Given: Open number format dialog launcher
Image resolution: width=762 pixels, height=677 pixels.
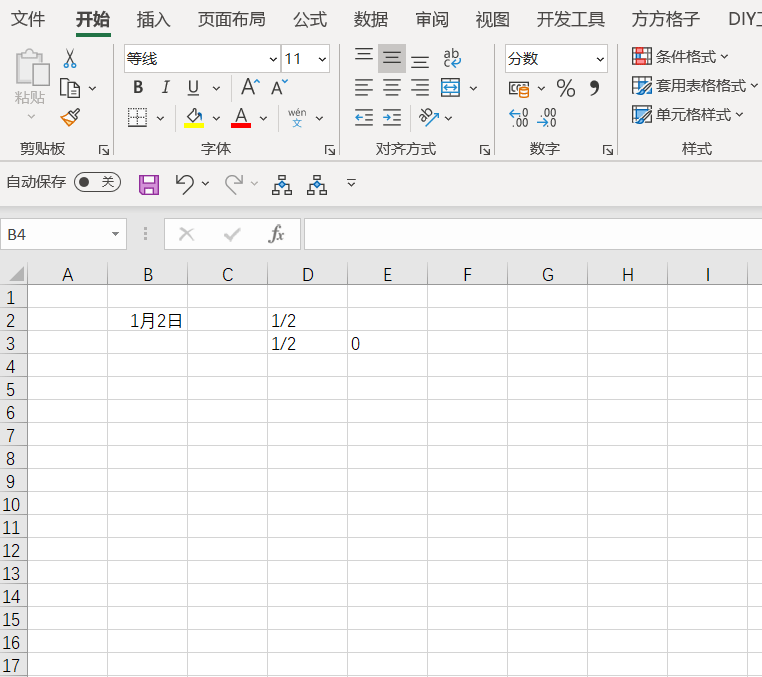Looking at the screenshot, I should (x=607, y=150).
